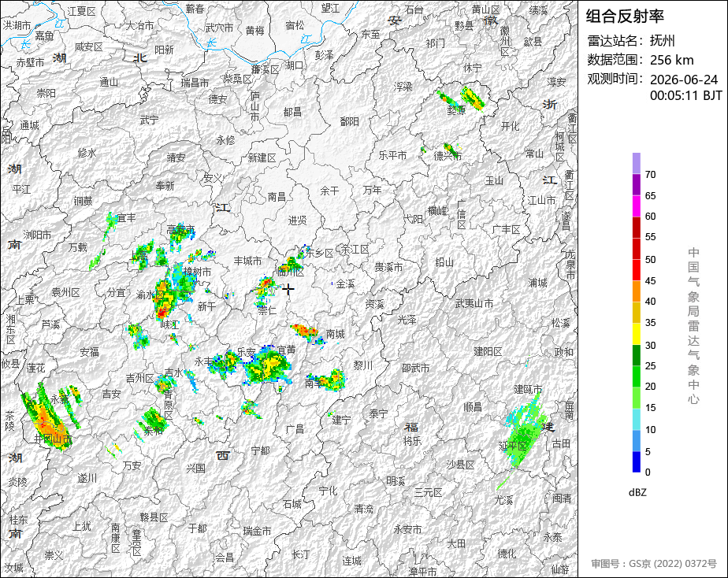Click the 德兴市 label
728x578 pixels.
pos(448,156)
